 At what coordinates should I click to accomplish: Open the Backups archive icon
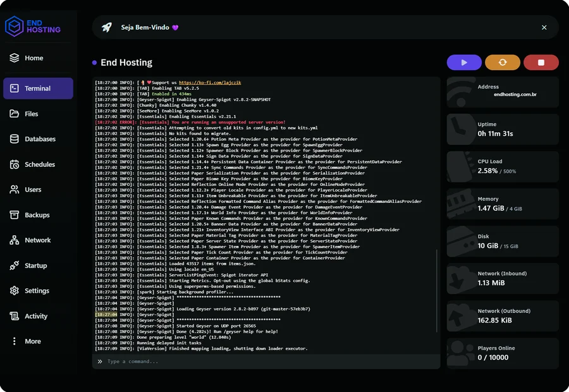click(14, 215)
